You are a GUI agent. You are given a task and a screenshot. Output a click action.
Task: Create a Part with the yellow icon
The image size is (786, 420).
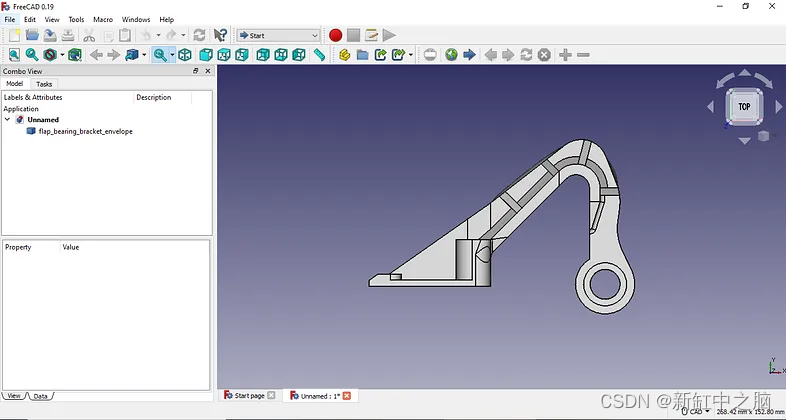(344, 55)
